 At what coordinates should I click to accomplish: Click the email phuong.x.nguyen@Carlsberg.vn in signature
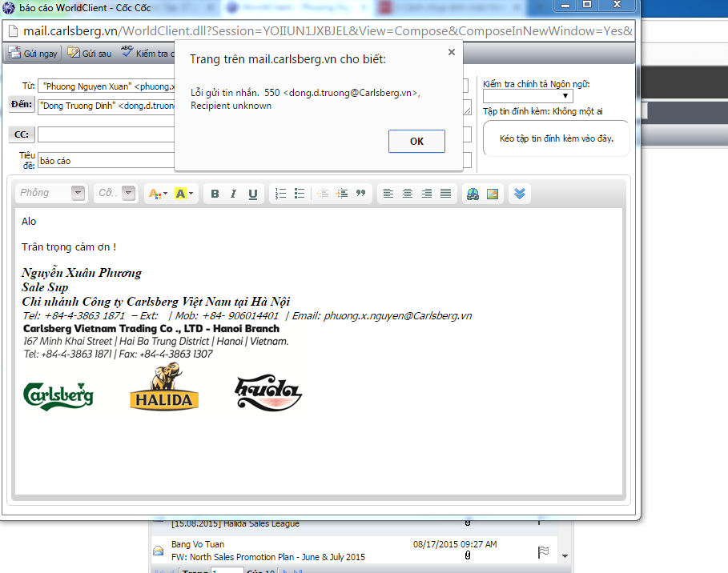tap(397, 316)
